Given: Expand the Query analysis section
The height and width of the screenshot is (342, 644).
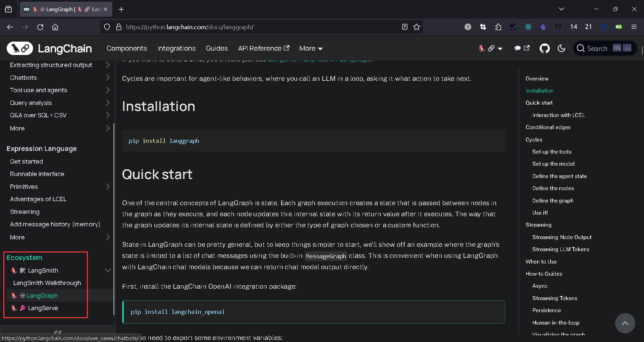Looking at the screenshot, I should [108, 103].
